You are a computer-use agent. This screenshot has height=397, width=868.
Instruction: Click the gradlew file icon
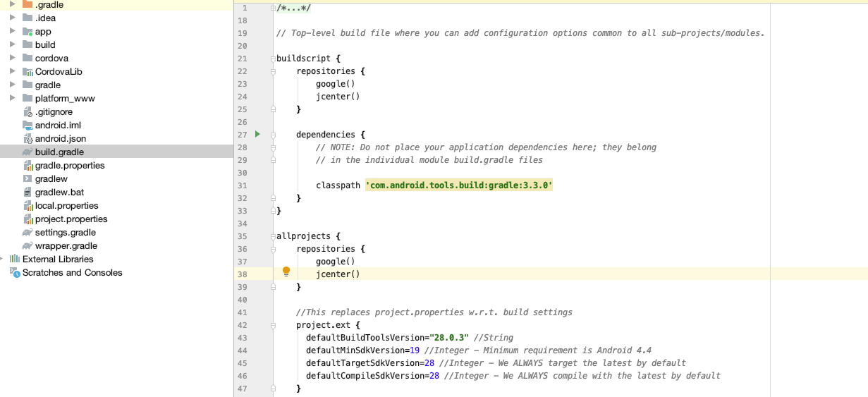(x=27, y=178)
